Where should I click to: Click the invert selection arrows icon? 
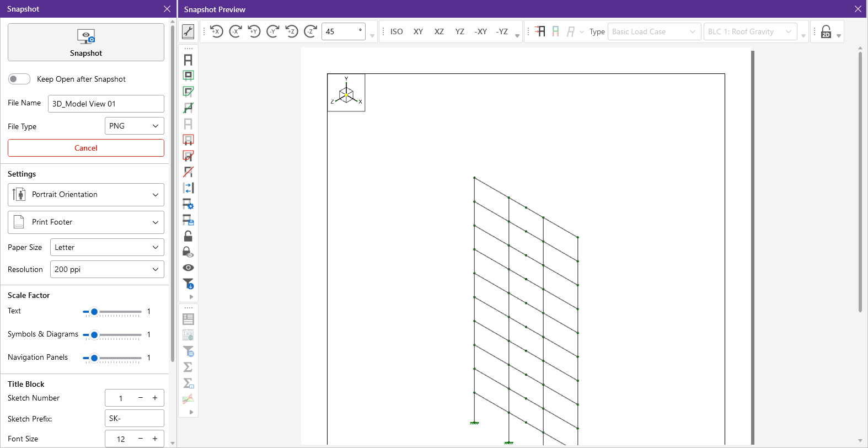pyautogui.click(x=188, y=188)
